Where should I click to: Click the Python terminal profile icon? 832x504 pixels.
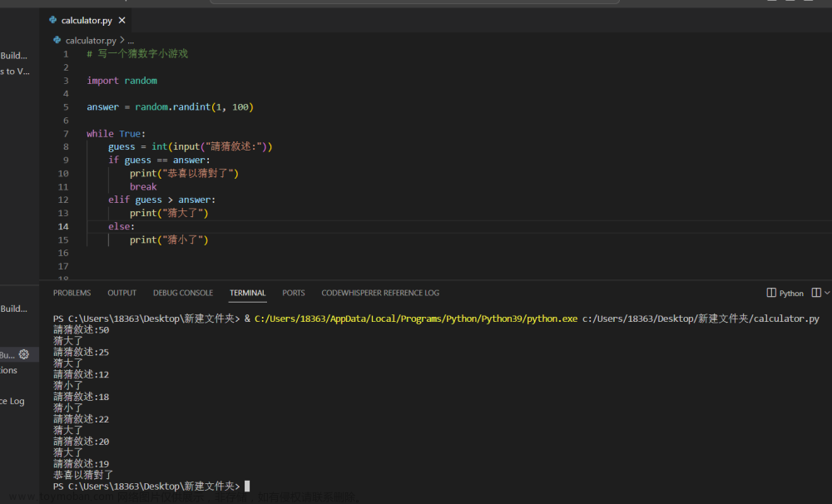tap(771, 293)
